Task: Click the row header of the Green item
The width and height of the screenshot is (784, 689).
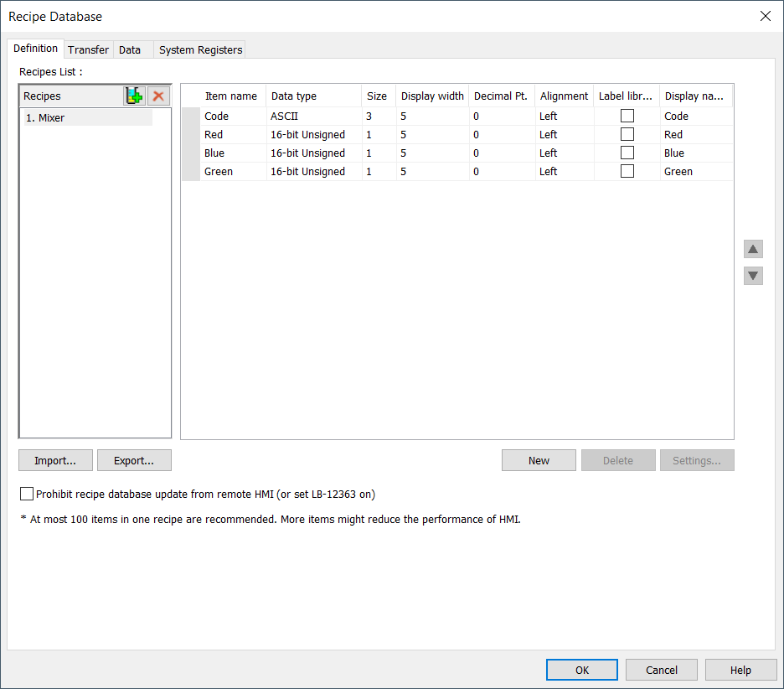Action: click(x=191, y=172)
